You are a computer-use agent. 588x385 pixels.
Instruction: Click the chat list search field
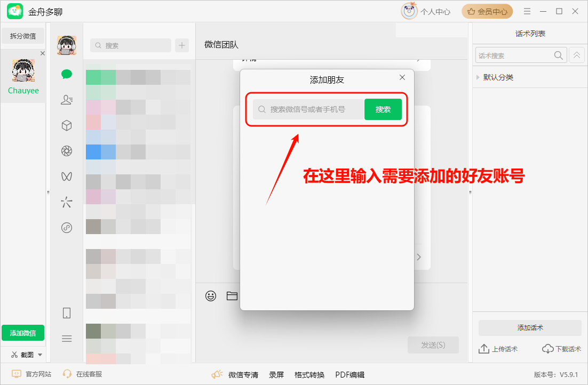coord(131,45)
